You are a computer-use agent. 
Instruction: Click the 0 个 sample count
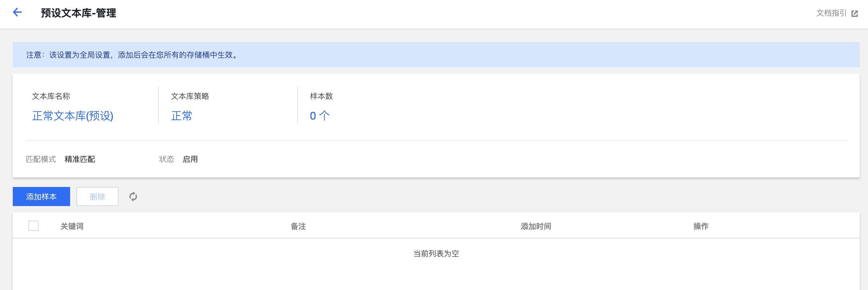[319, 116]
